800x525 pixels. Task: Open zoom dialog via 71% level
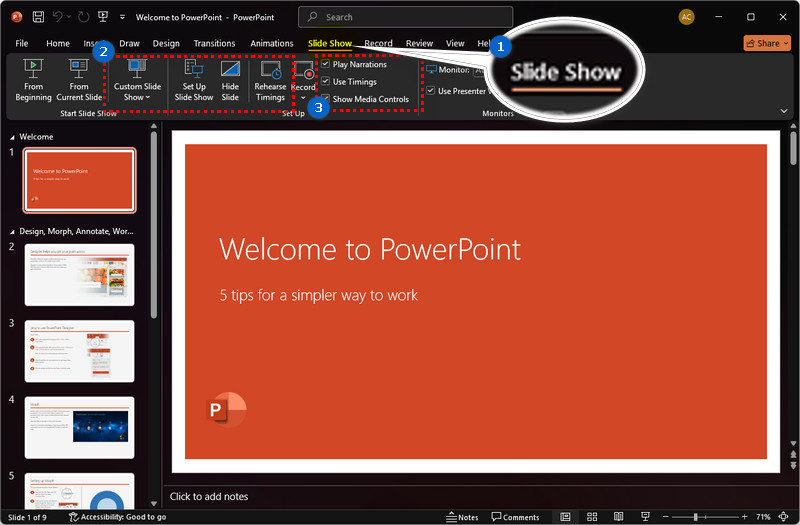(x=763, y=517)
